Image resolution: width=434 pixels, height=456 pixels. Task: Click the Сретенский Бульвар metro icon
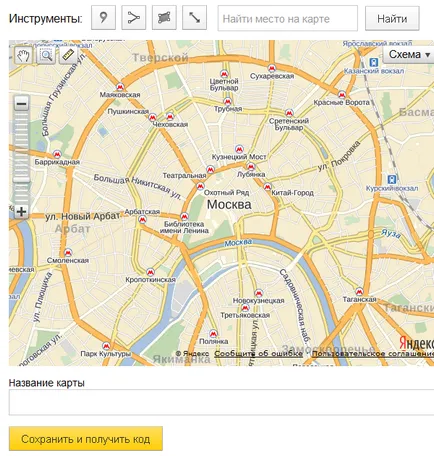[x=289, y=113]
